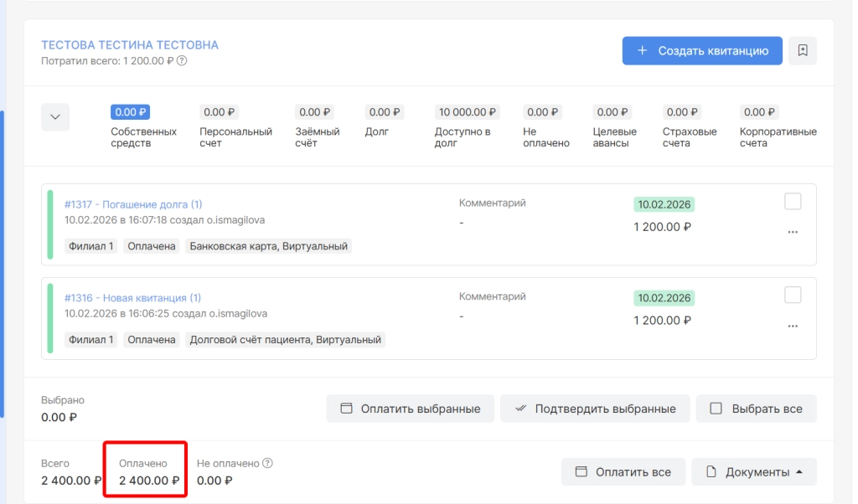This screenshot has height=504, width=858.
Task: Open patient ТЕСТОВА ТЕСТИНА ТЕСТОВНА profile
Action: pos(130,45)
